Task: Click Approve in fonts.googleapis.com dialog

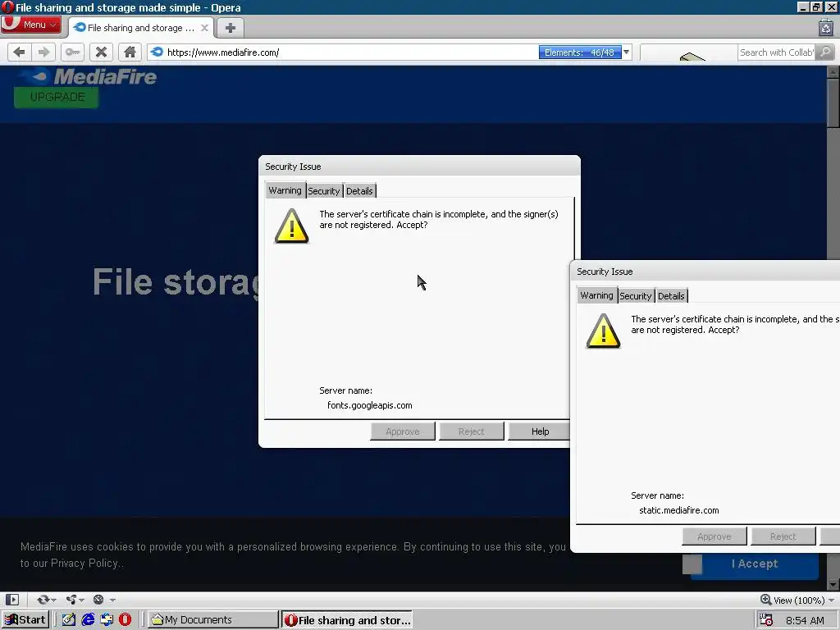Action: pos(402,431)
